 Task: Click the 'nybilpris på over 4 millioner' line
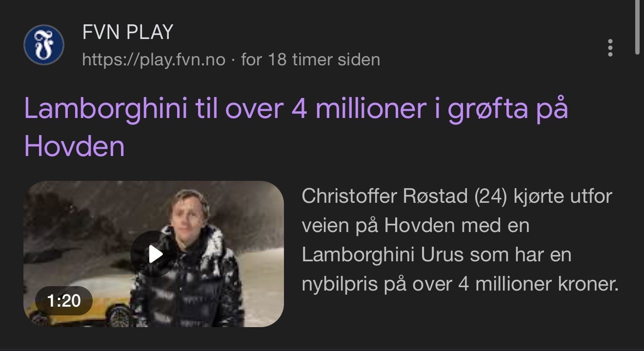click(460, 284)
